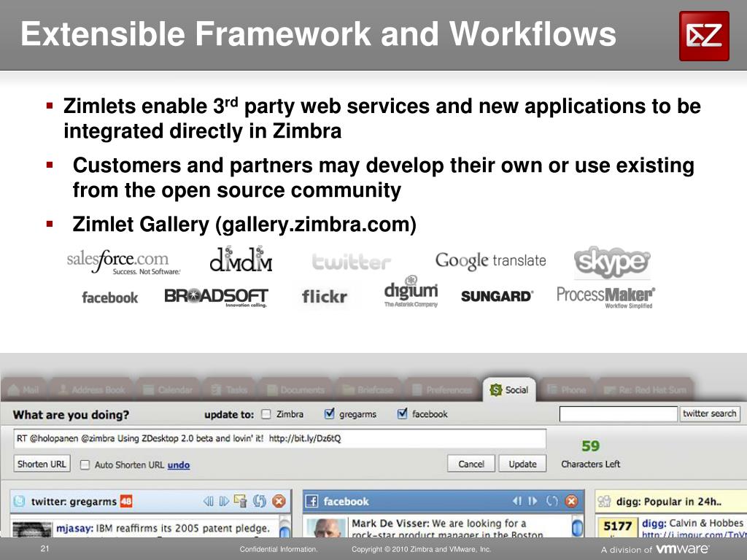Click the Cancel button
The height and width of the screenshot is (560, 747).
[471, 464]
